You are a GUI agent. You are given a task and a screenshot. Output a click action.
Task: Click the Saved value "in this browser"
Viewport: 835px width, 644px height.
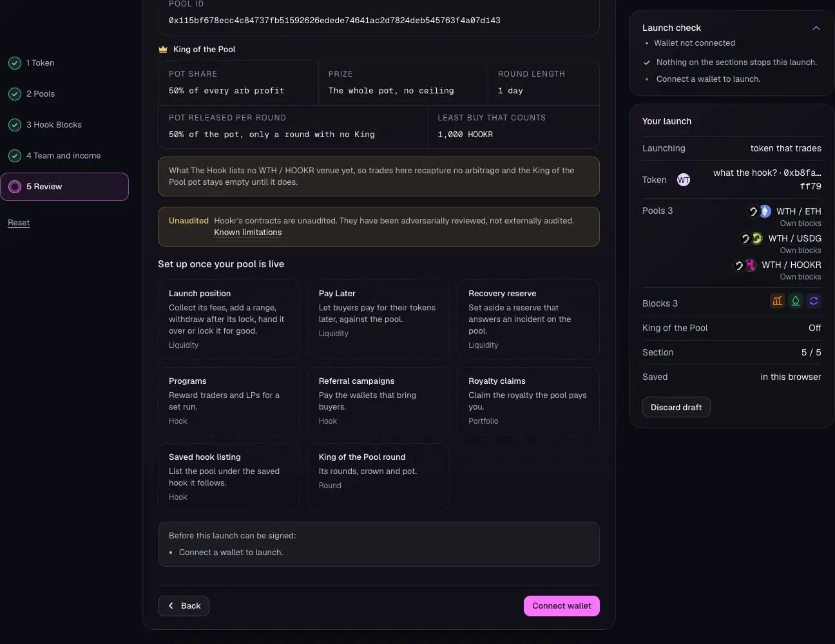click(791, 377)
